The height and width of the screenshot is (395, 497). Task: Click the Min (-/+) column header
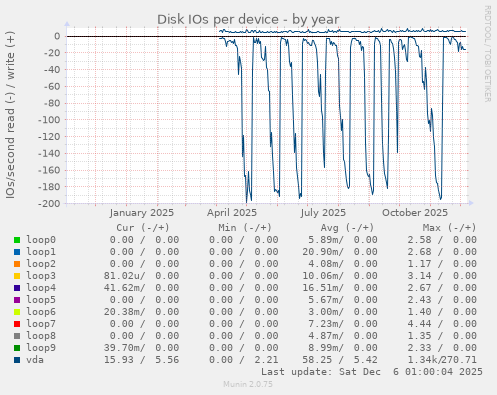pyautogui.click(x=245, y=228)
